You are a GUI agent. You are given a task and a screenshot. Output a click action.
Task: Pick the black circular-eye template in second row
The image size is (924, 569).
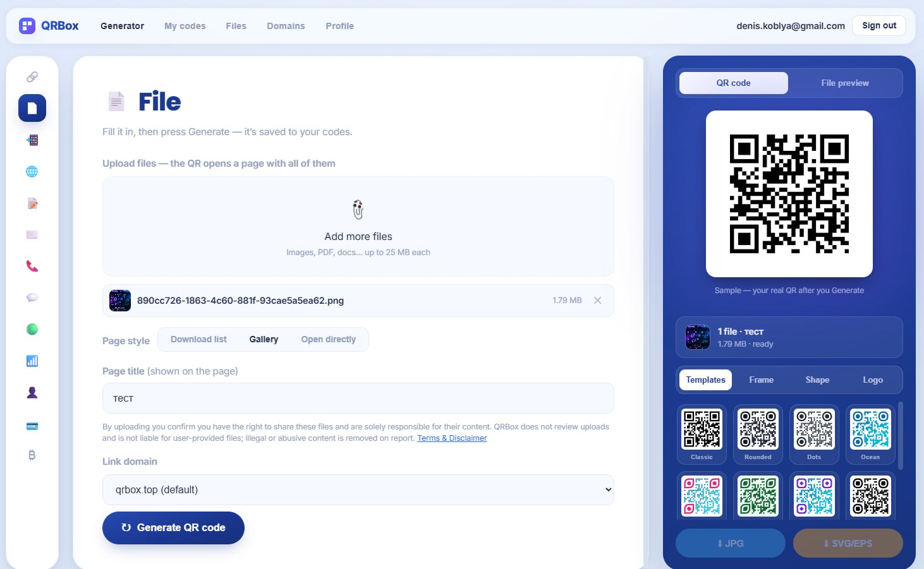pos(870,496)
